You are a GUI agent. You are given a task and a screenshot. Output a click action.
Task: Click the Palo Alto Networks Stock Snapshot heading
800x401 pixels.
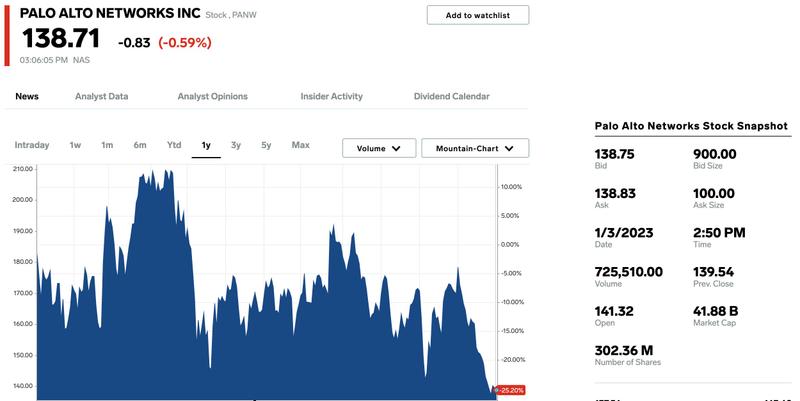(691, 126)
